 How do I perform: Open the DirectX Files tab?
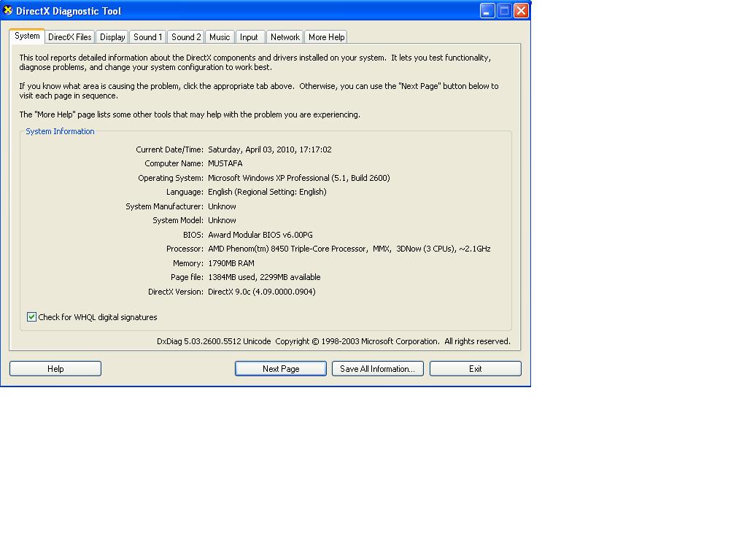pos(70,37)
